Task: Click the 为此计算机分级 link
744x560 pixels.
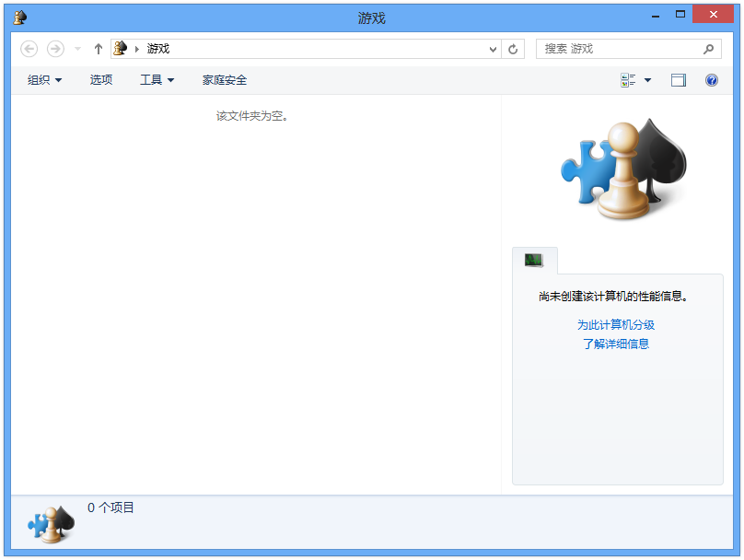Action: [616, 324]
